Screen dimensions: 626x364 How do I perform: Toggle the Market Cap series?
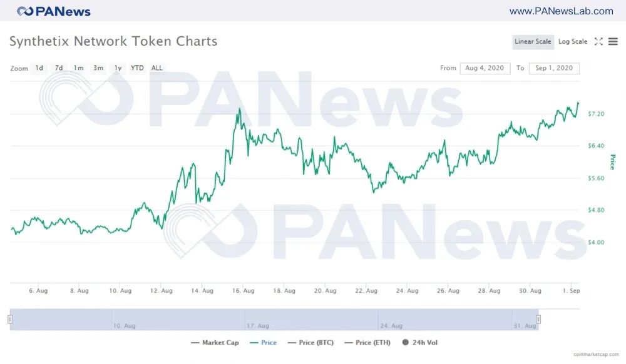215,343
